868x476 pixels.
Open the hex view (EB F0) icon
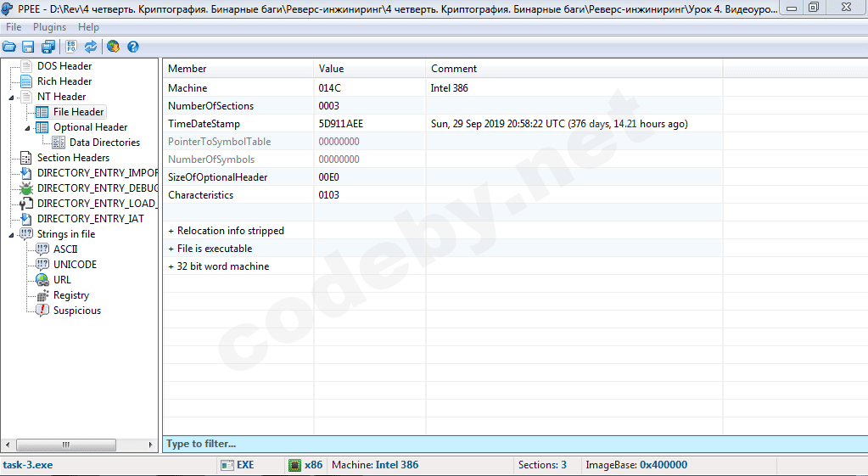(x=71, y=47)
